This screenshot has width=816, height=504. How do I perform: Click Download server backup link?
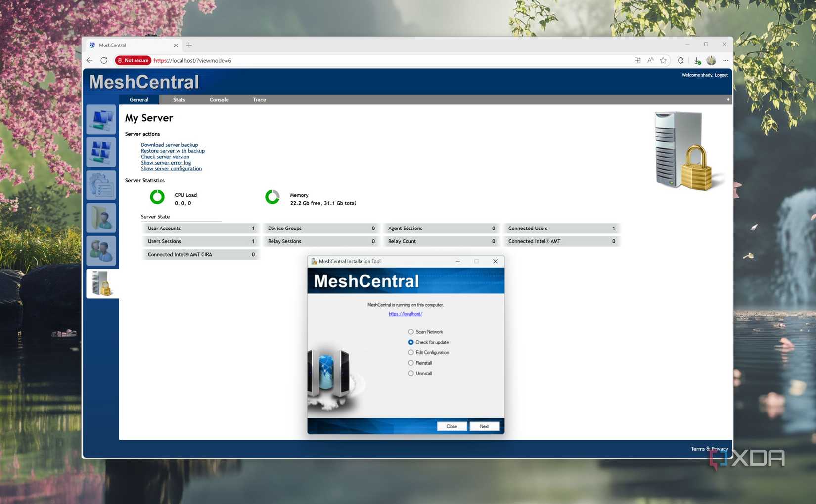pos(169,145)
